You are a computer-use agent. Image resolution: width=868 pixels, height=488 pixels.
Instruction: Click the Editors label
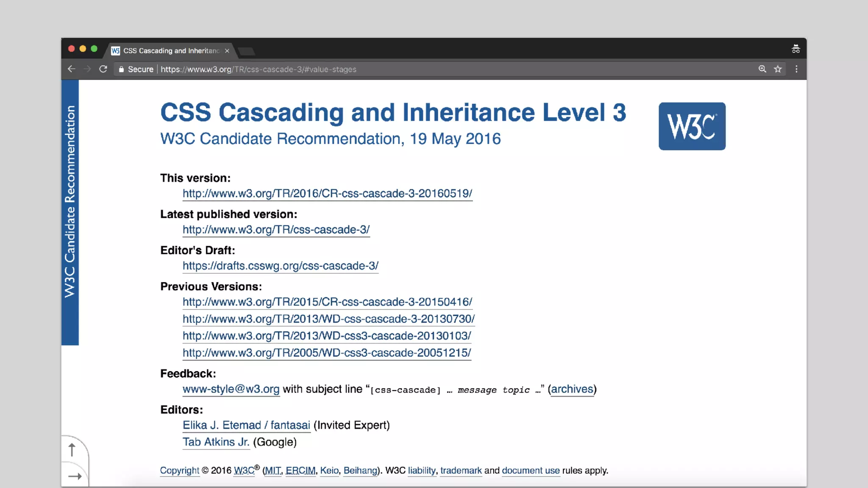tap(181, 410)
